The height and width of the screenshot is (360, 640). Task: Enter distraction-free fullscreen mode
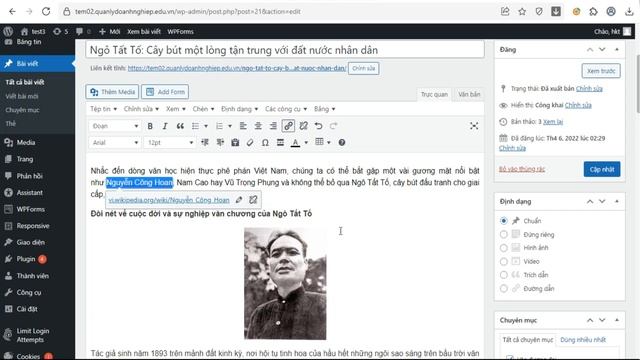coord(474,126)
